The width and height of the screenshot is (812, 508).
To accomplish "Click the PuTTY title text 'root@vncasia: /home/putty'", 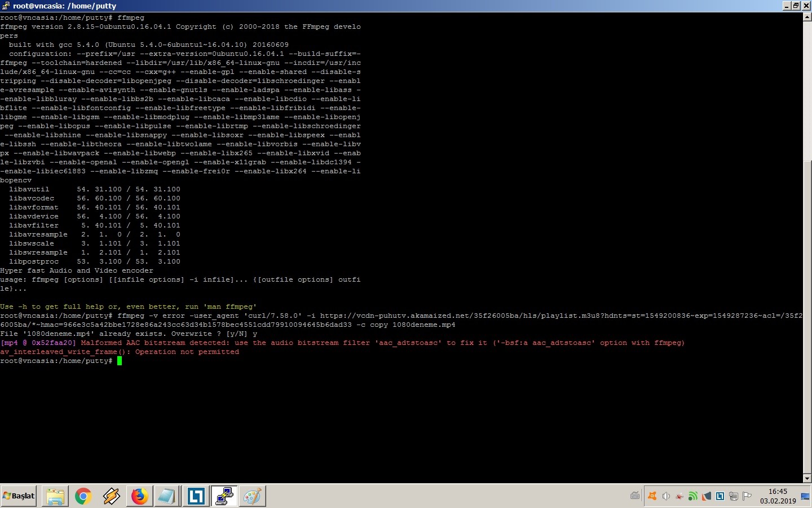I will [64, 6].
